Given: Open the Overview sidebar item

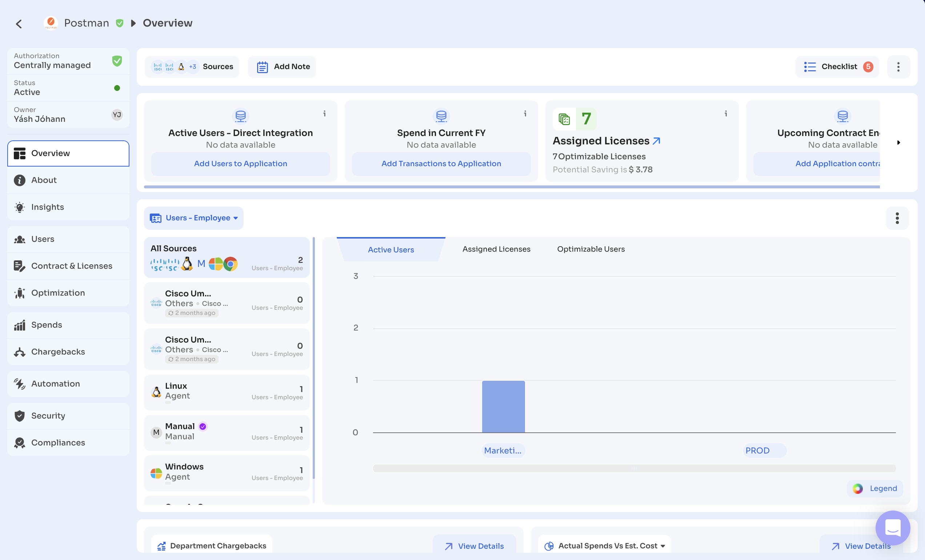Looking at the screenshot, I should 68,153.
